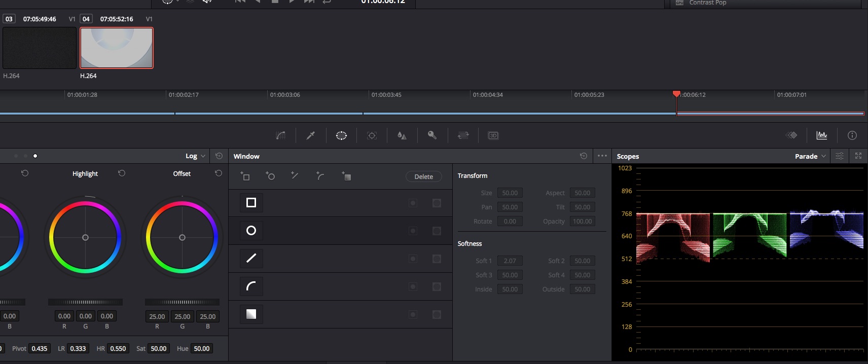Reset the Offset color wheel
Viewport: 868px width, 364px height.
[x=219, y=173]
